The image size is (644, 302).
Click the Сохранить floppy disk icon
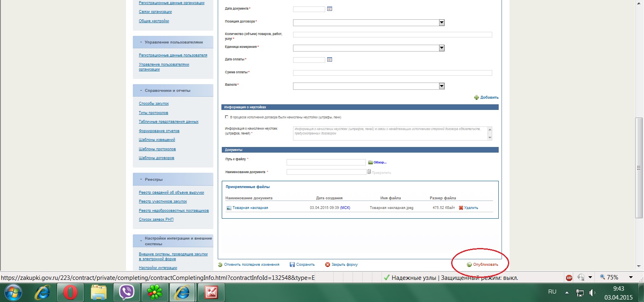292,265
